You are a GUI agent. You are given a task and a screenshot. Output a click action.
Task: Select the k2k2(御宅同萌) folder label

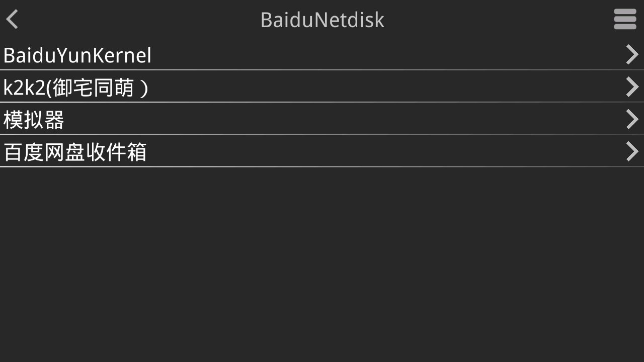pyautogui.click(x=75, y=87)
